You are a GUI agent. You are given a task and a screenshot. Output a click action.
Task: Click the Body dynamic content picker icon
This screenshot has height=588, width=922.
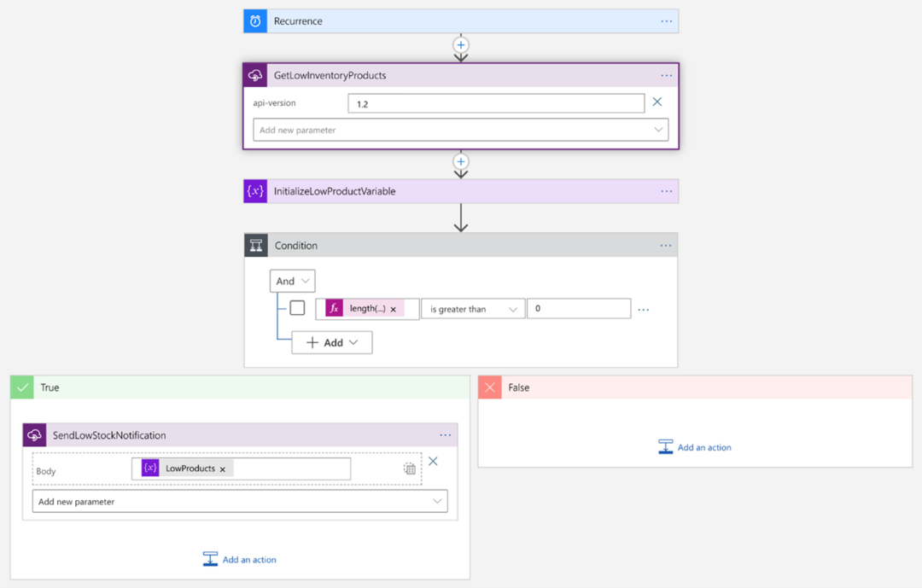409,469
